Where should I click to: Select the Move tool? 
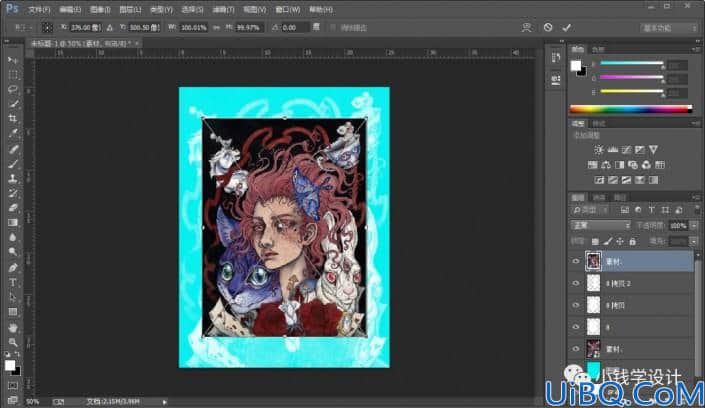pyautogui.click(x=13, y=60)
